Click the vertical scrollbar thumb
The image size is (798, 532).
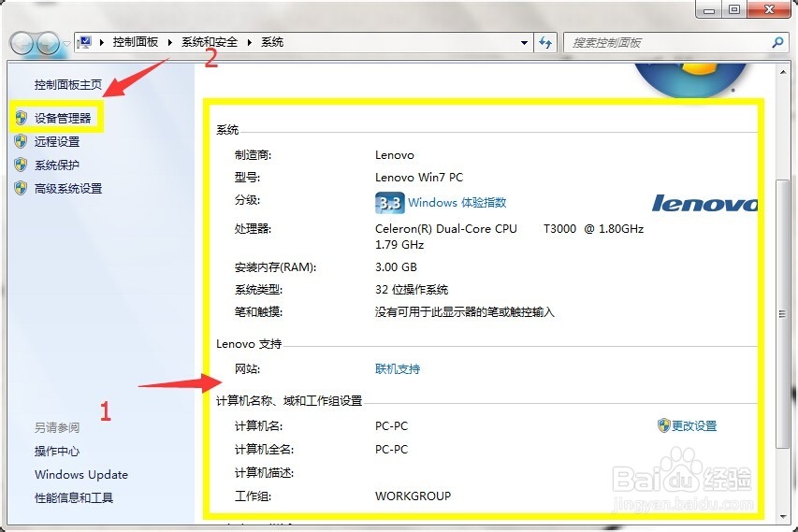(x=783, y=314)
